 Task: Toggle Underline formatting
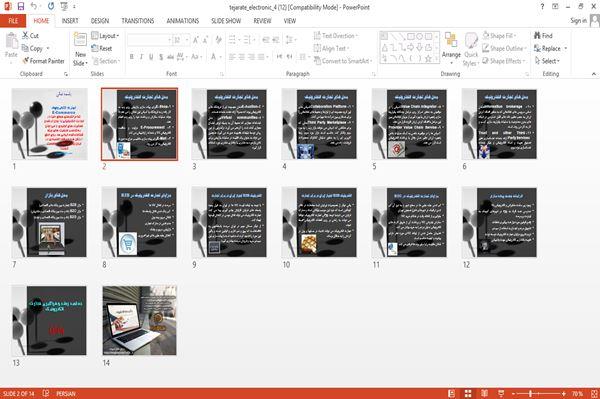151,57
